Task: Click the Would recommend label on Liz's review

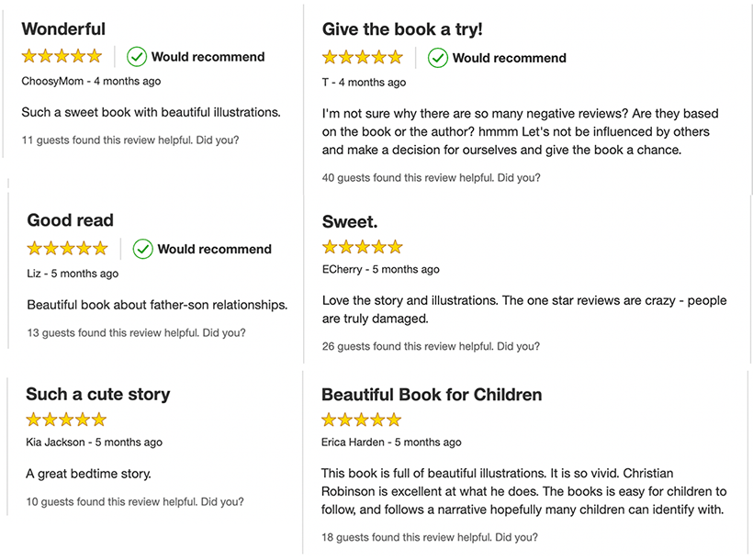Action: (x=214, y=249)
